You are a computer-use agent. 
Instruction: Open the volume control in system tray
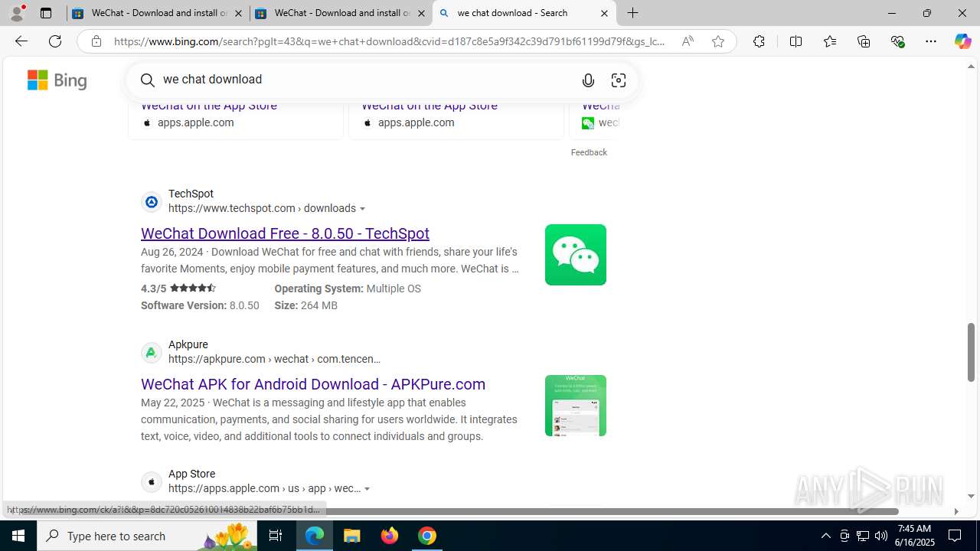881,536
